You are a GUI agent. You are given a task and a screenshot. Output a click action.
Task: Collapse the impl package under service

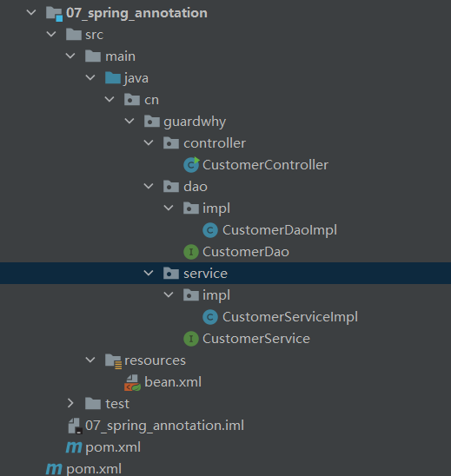pyautogui.click(x=169, y=294)
